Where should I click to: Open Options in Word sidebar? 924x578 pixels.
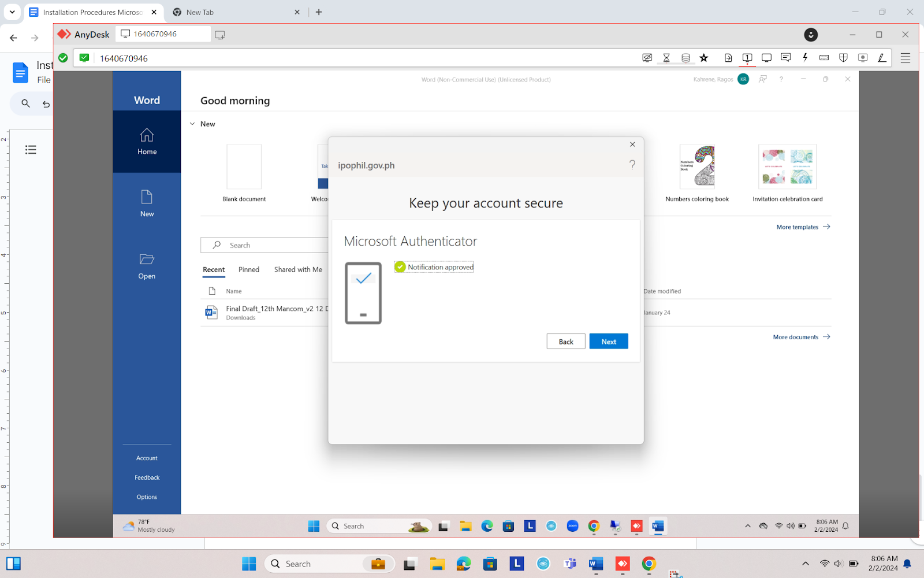pyautogui.click(x=147, y=497)
